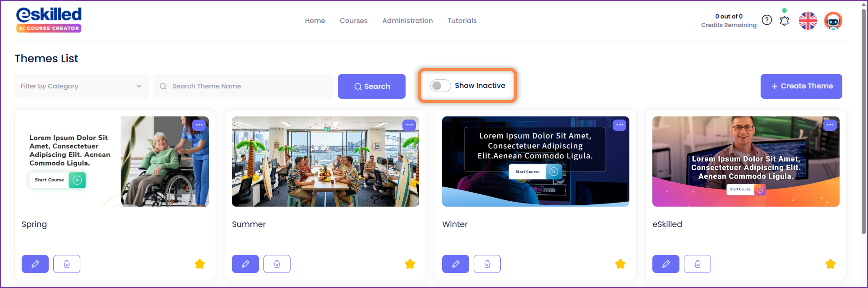Open the Spring theme three-dot menu

coord(199,125)
